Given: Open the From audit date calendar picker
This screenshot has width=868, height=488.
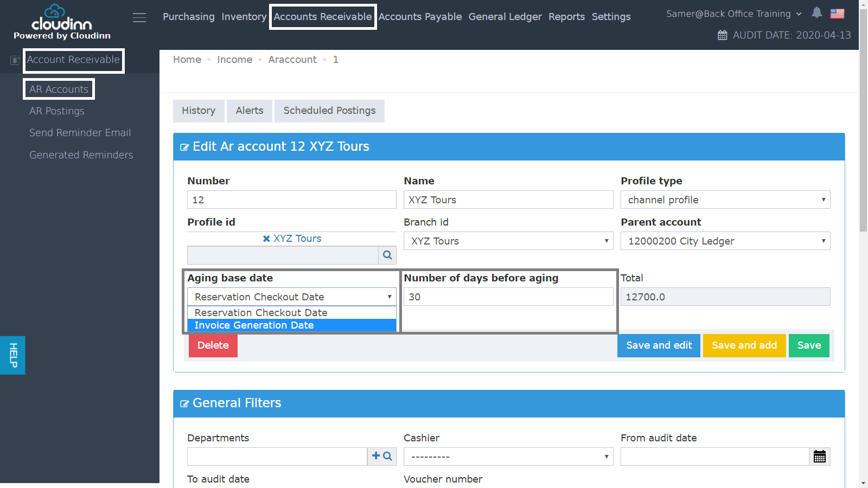Looking at the screenshot, I should tap(819, 457).
